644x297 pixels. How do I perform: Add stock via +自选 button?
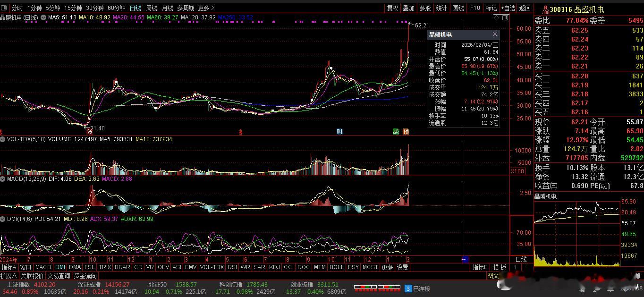508,8
